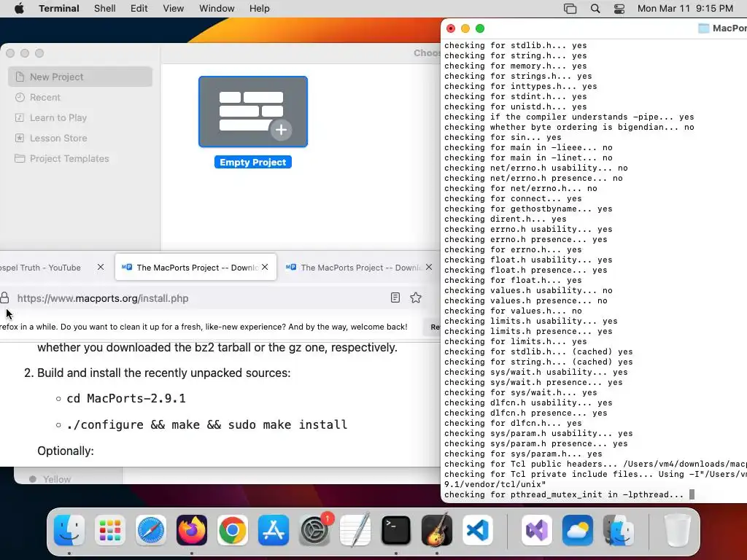The height and width of the screenshot is (560, 747).
Task: Launch Firefox from the Dock
Action: click(x=192, y=530)
